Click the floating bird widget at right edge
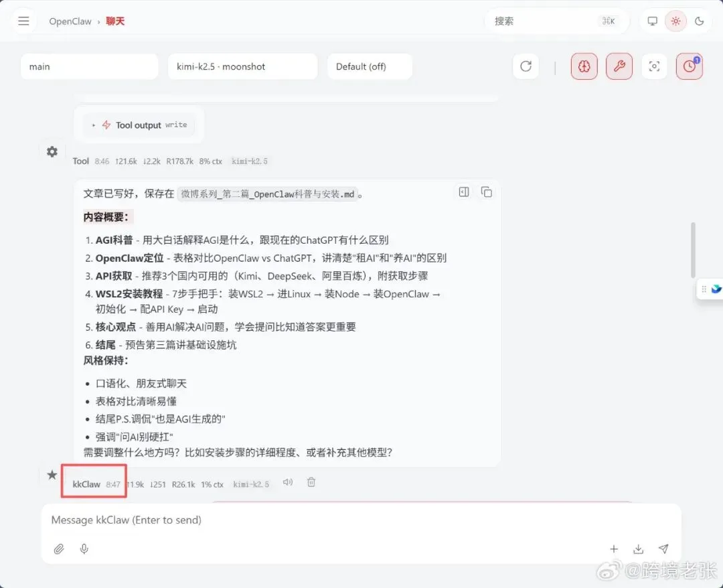The width and height of the screenshot is (723, 588). (x=711, y=289)
